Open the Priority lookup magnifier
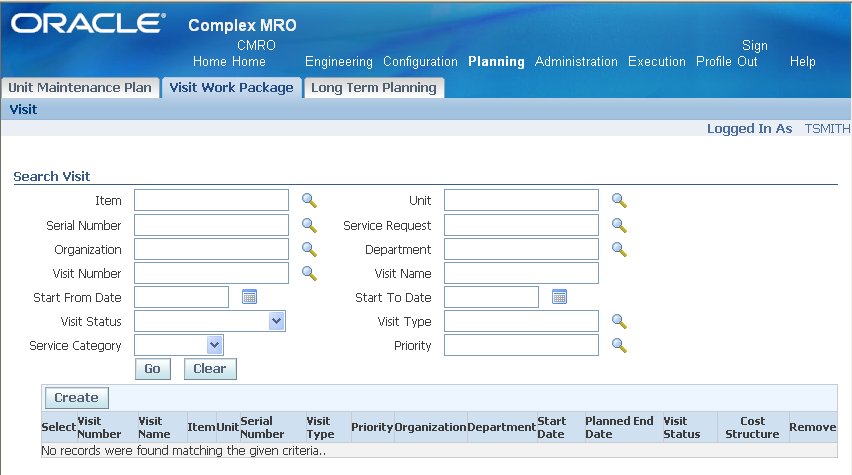Image resolution: width=852 pixels, height=475 pixels. (x=619, y=345)
